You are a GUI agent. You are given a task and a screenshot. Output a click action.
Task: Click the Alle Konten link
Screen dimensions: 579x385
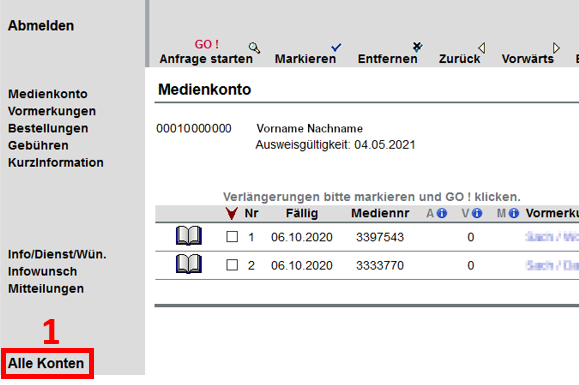pos(46,364)
